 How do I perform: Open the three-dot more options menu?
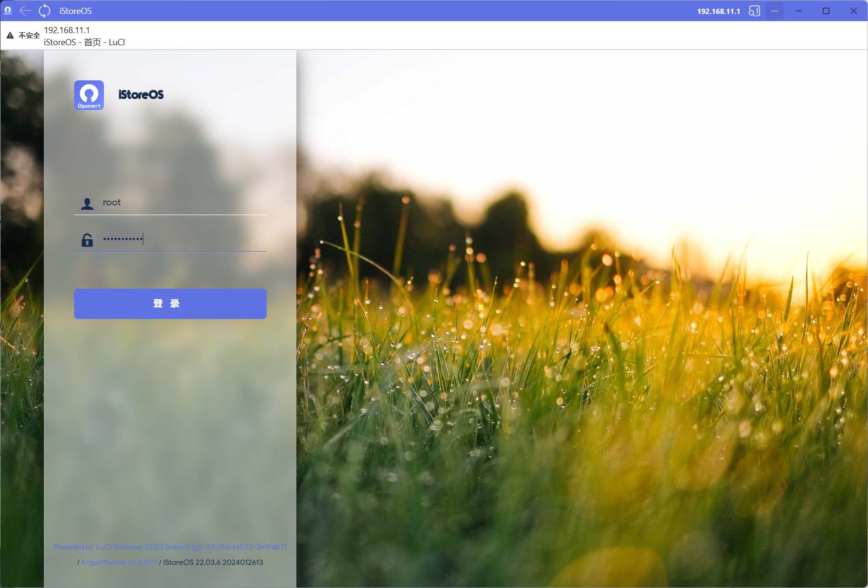click(x=774, y=11)
